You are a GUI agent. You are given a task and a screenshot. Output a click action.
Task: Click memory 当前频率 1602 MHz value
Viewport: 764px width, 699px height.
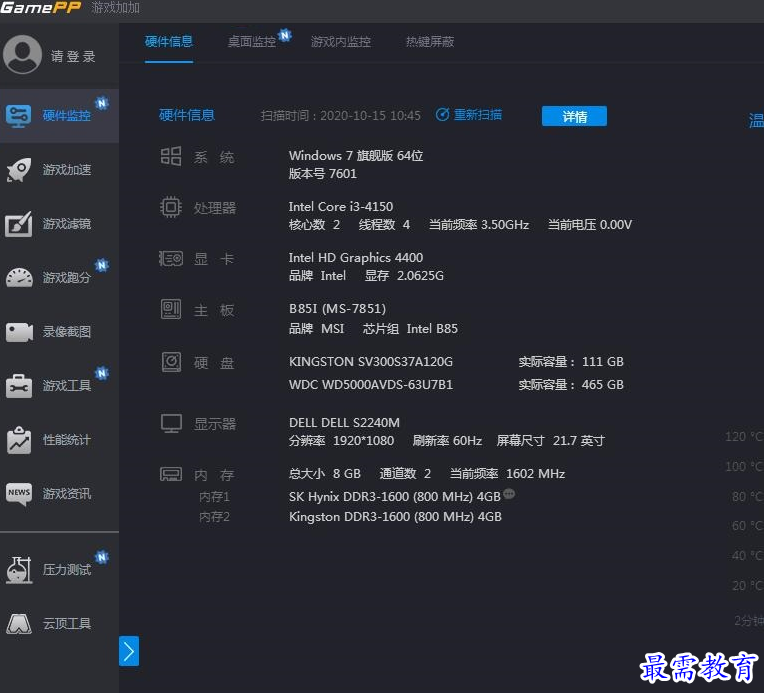tap(507, 473)
